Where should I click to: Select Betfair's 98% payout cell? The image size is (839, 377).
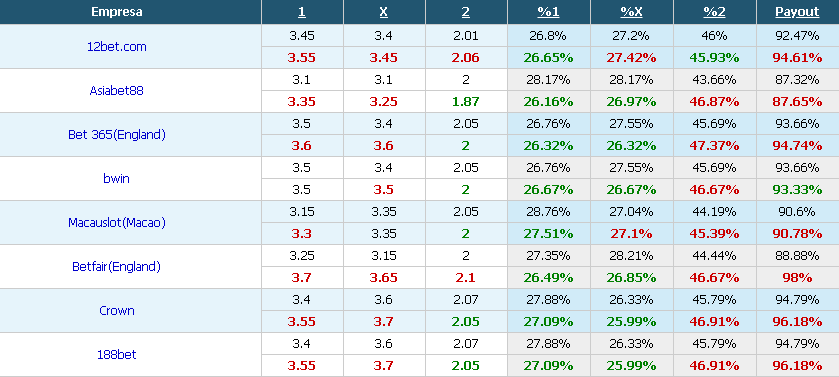tap(797, 278)
